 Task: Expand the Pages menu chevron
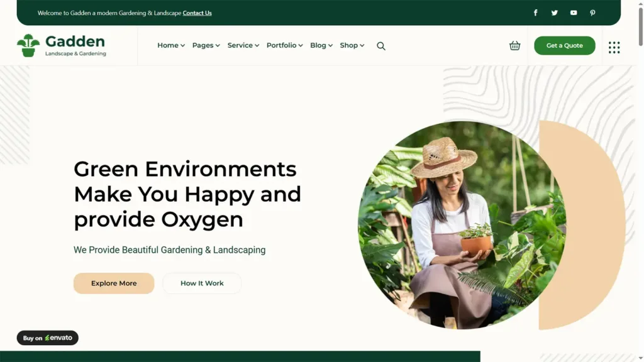pos(217,45)
